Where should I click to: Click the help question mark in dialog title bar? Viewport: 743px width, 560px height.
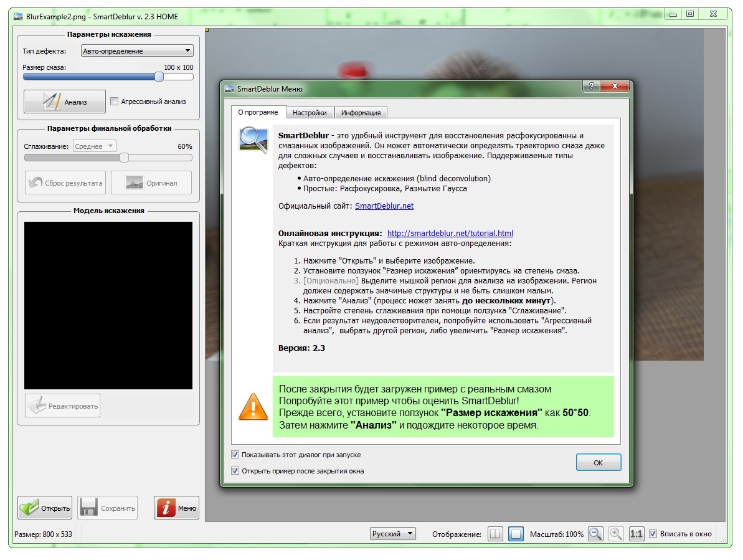pos(591,86)
